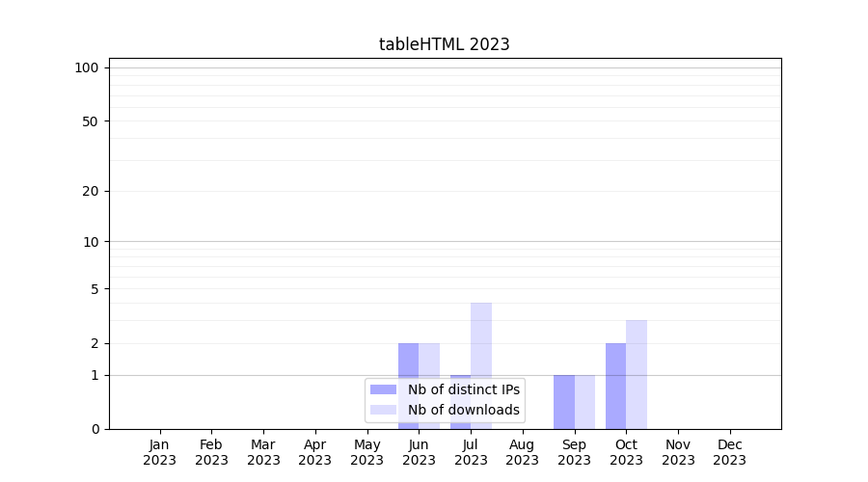The height and width of the screenshot is (482, 868).
Task: Click the '10' y-axis tick label
Action: (x=91, y=242)
